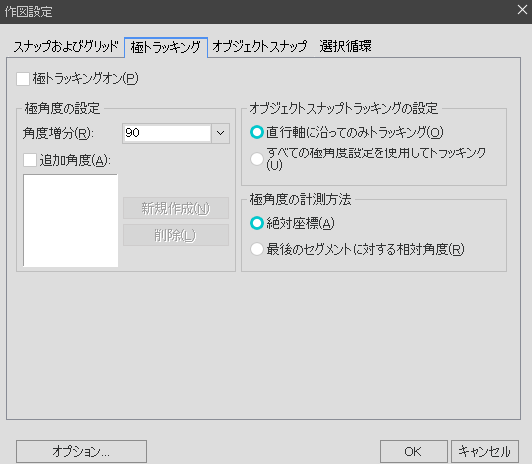Select 直行軸に沿ってのみトラッキング radio option

[257, 132]
